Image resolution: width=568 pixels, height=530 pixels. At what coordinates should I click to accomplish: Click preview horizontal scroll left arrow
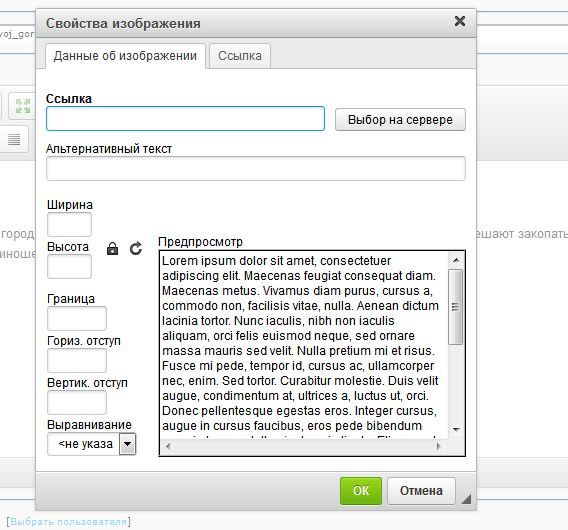(x=168, y=446)
